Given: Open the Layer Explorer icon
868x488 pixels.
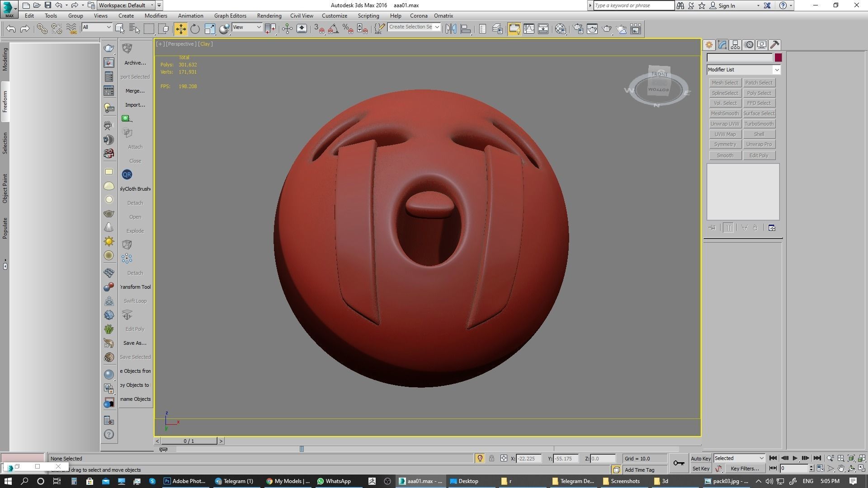Looking at the screenshot, I should click(x=497, y=29).
